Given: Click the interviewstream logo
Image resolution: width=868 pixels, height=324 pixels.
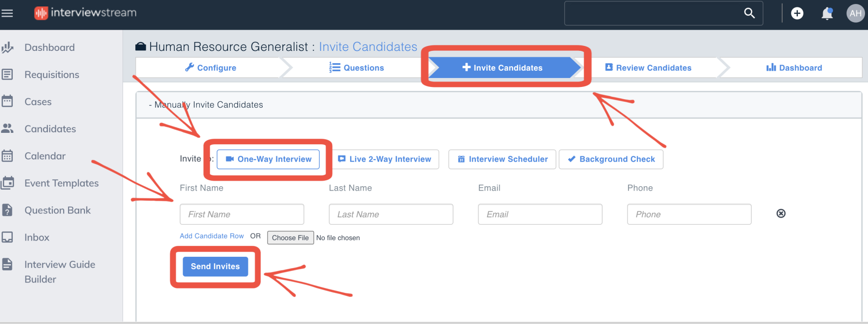Looking at the screenshot, I should tap(85, 13).
